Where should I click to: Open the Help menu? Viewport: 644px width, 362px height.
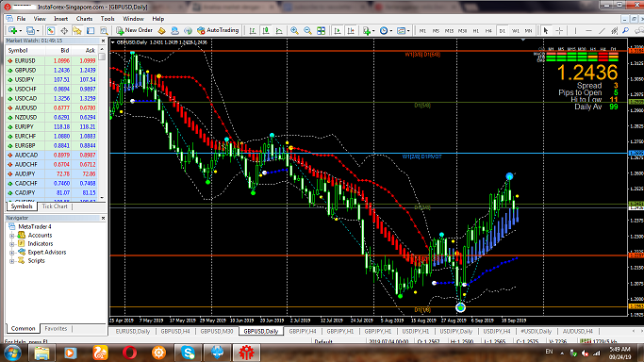(158, 19)
